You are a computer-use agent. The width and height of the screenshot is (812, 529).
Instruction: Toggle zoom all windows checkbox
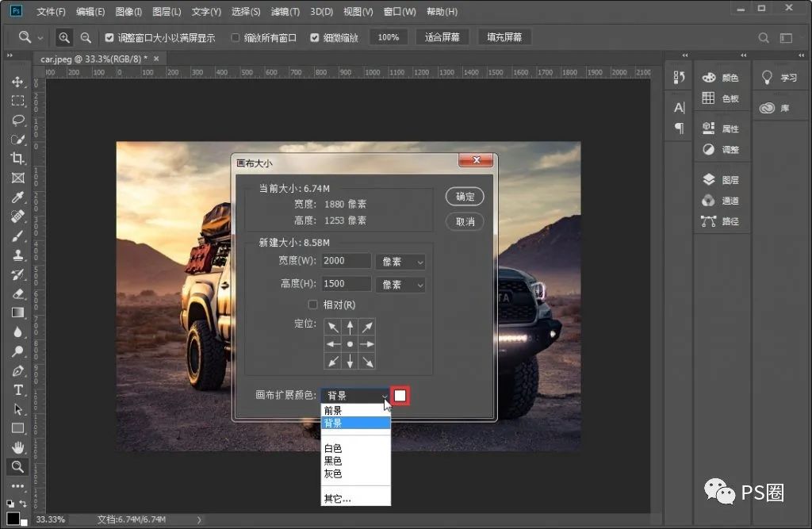(235, 37)
